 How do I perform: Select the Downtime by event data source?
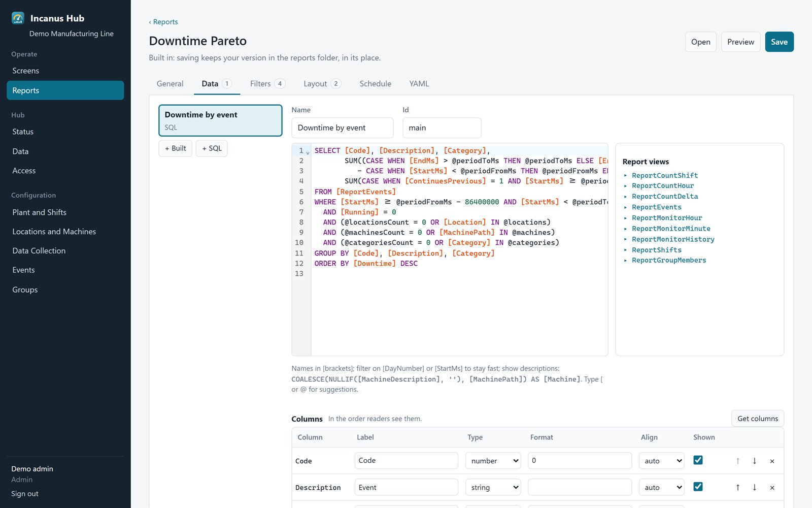pyautogui.click(x=220, y=120)
